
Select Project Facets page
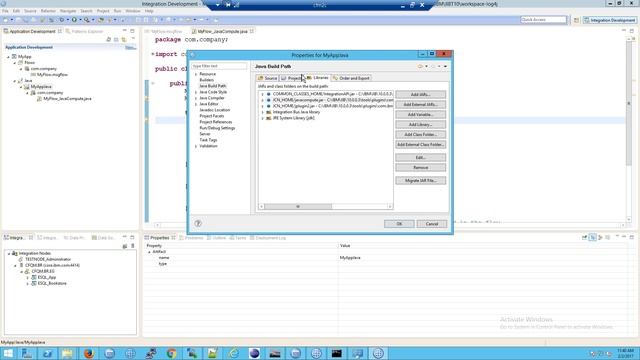[x=212, y=116]
